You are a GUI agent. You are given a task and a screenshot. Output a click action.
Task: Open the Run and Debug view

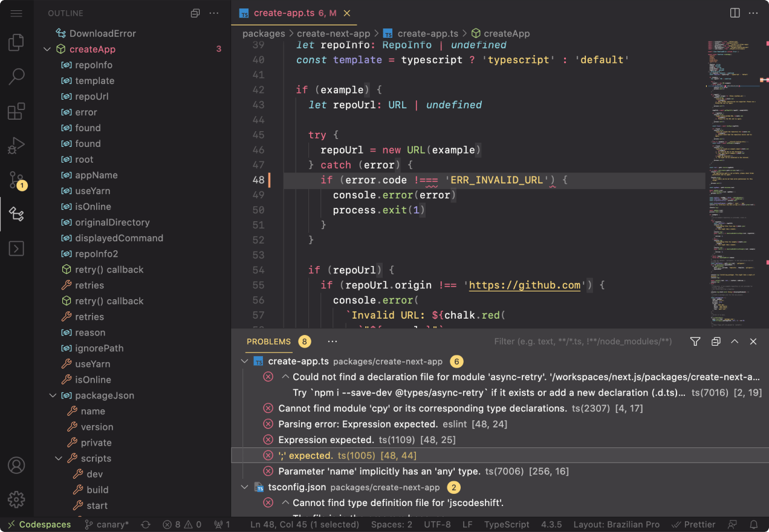[16, 146]
